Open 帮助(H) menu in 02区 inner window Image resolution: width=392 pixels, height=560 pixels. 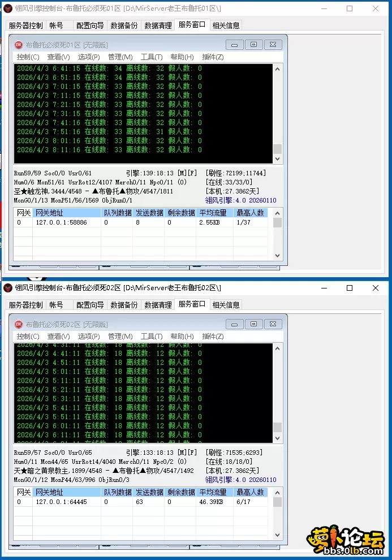click(182, 337)
